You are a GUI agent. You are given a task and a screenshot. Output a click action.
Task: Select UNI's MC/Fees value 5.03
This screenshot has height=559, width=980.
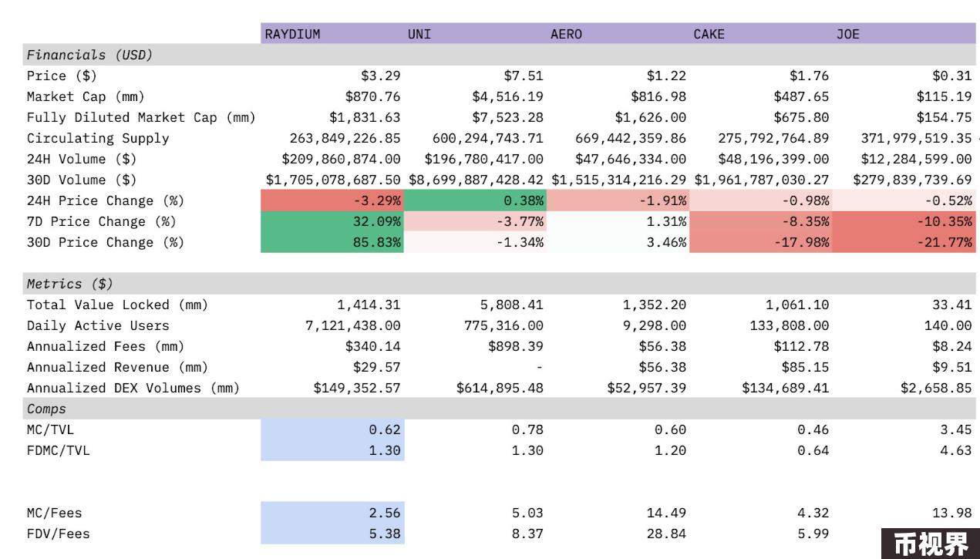point(527,513)
